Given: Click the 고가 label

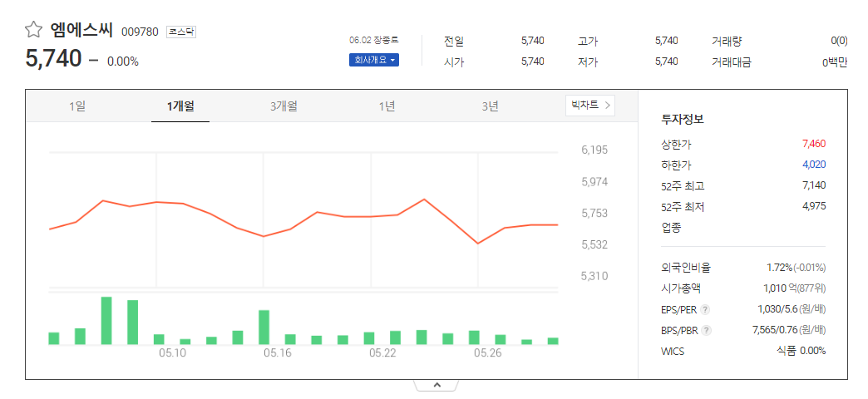Looking at the screenshot, I should tap(588, 41).
